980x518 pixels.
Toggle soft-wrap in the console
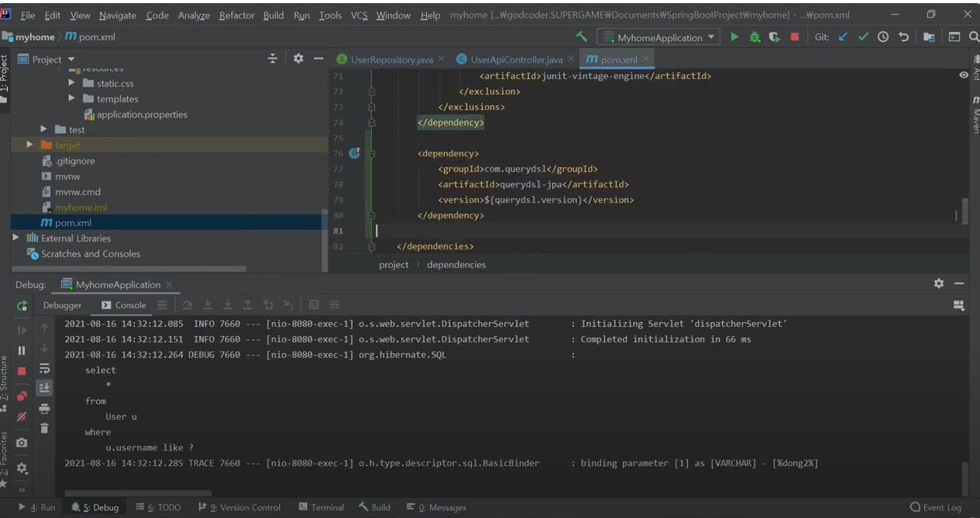[44, 369]
